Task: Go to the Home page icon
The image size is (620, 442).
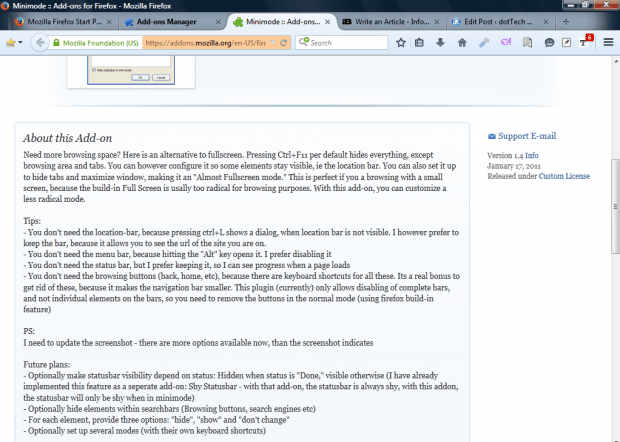Action: click(x=462, y=42)
